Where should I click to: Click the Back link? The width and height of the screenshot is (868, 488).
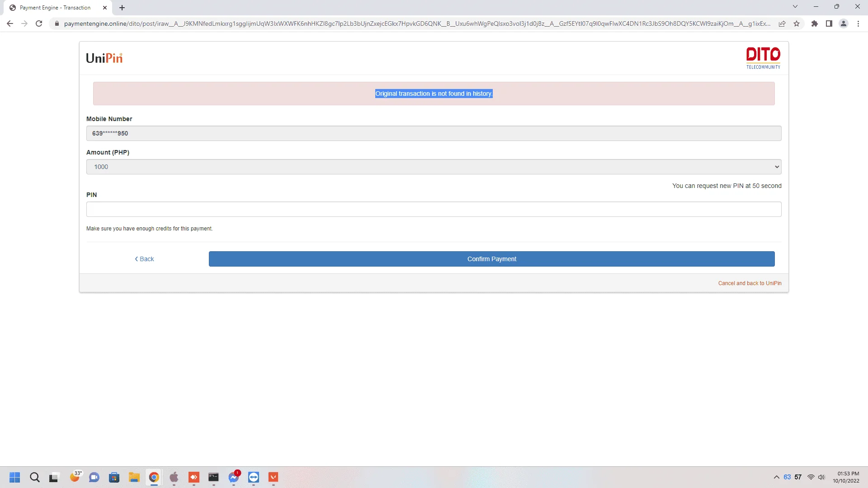tap(144, 259)
